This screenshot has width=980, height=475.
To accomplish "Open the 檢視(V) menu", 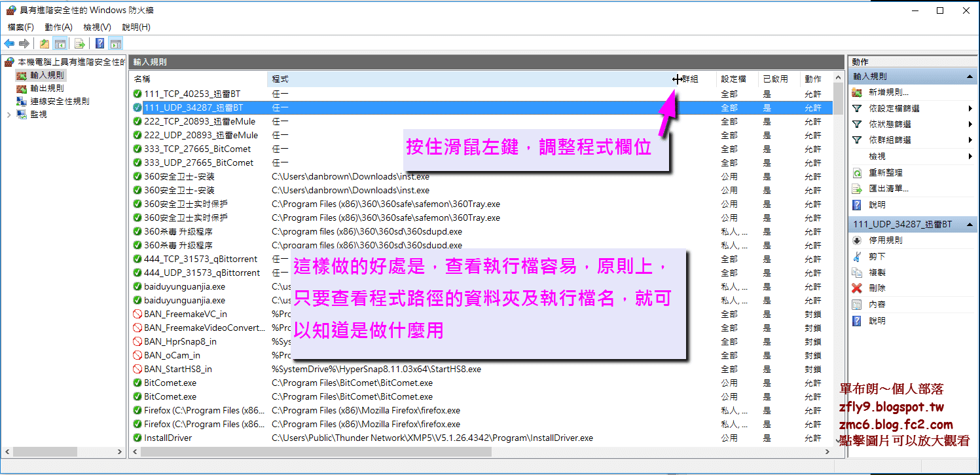I will point(97,27).
